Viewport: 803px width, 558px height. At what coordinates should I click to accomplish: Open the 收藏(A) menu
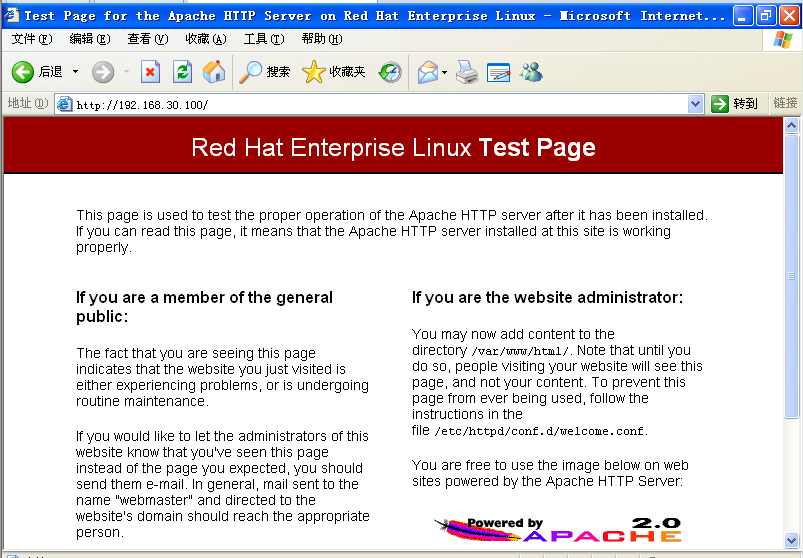(206, 39)
